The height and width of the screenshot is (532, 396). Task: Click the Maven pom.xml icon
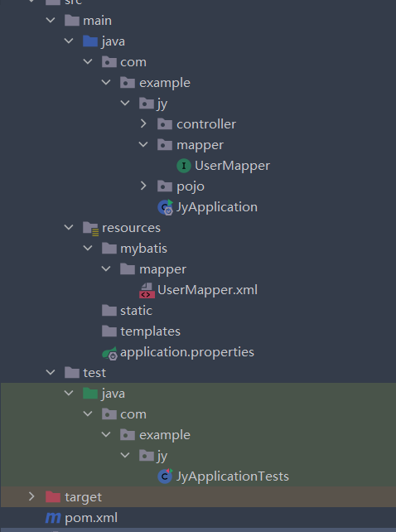(x=53, y=518)
